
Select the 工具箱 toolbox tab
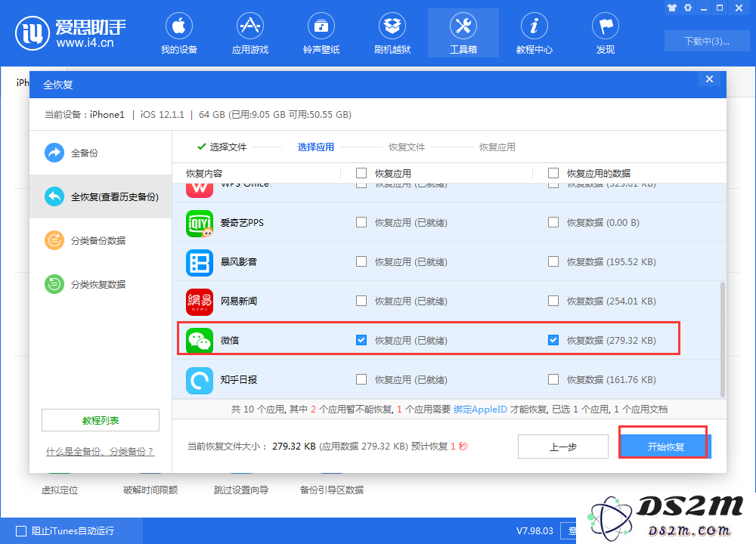click(x=463, y=33)
